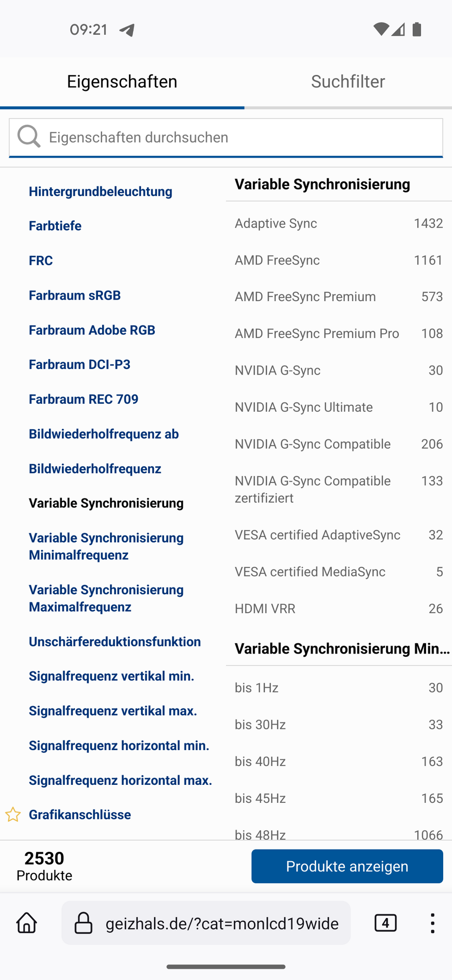Image resolution: width=452 pixels, height=980 pixels.
Task: Tap the search magnifier icon
Action: click(x=29, y=137)
